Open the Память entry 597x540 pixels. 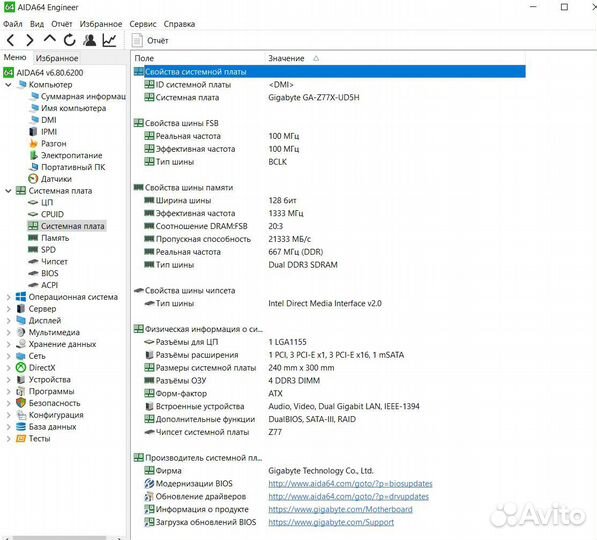(49, 238)
